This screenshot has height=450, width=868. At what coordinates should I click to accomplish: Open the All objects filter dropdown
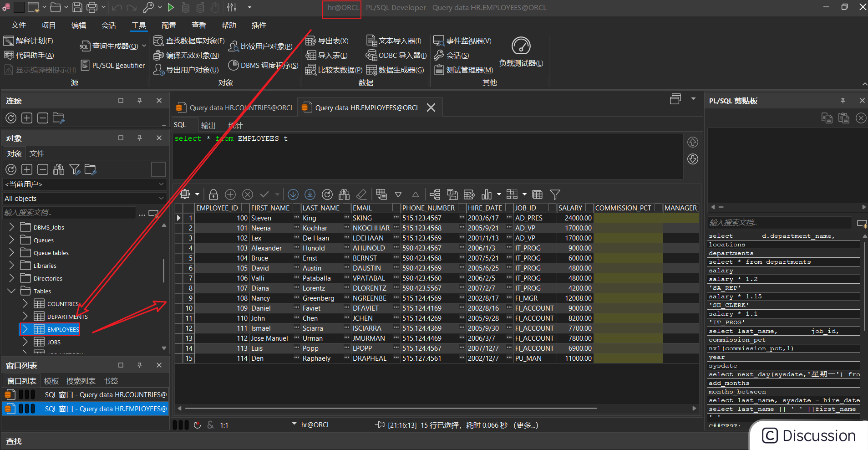click(x=84, y=198)
